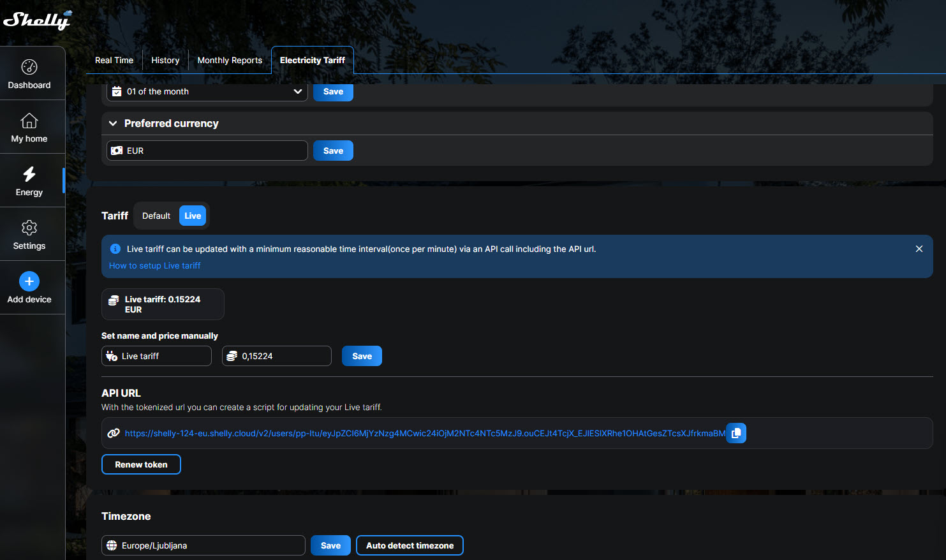
Task: Open the Dashboard from sidebar
Action: point(29,74)
